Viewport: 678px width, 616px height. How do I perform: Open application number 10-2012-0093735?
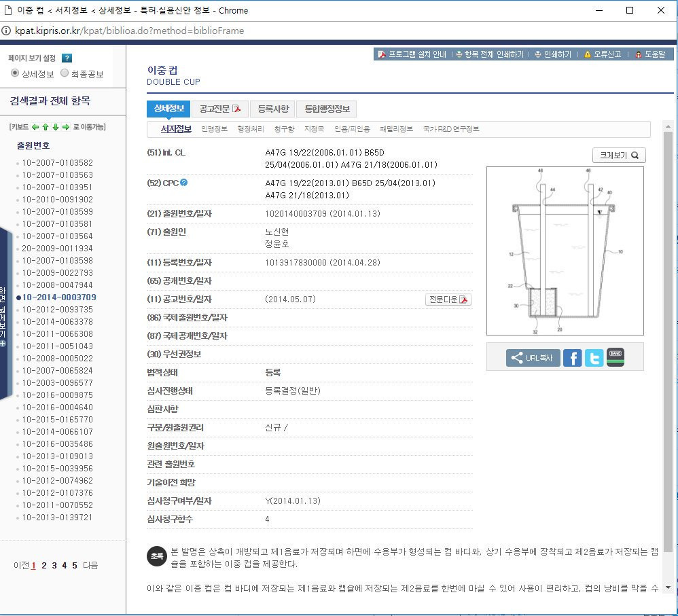coord(57,309)
